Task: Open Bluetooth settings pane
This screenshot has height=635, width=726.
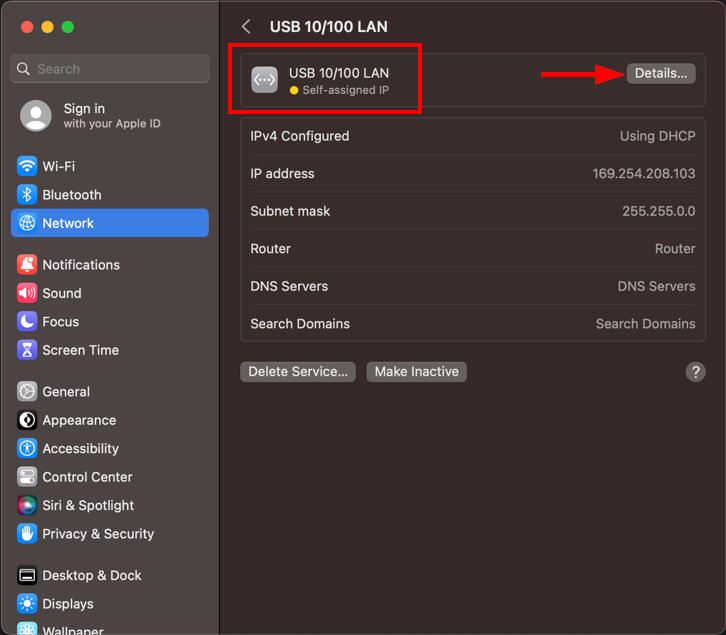Action: pyautogui.click(x=110, y=195)
